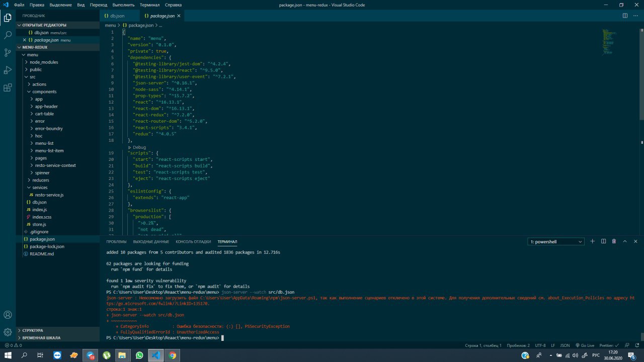
Task: Maximize the terminal panel size
Action: coord(625,241)
